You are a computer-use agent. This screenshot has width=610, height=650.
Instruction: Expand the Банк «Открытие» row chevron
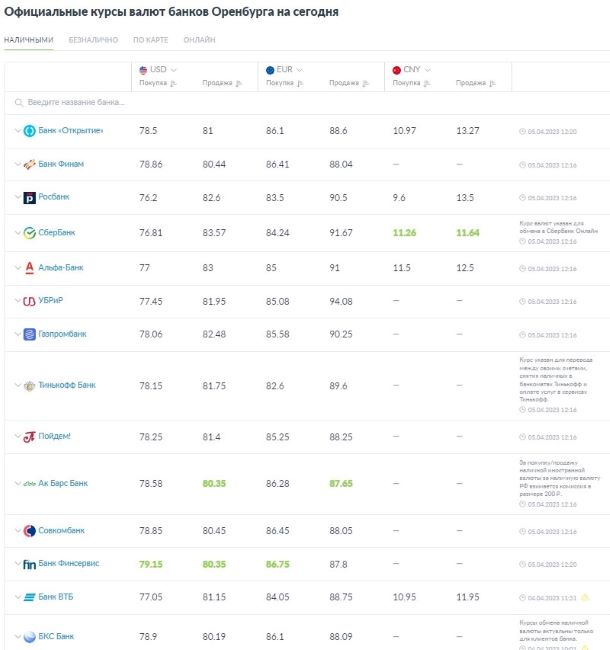16,131
